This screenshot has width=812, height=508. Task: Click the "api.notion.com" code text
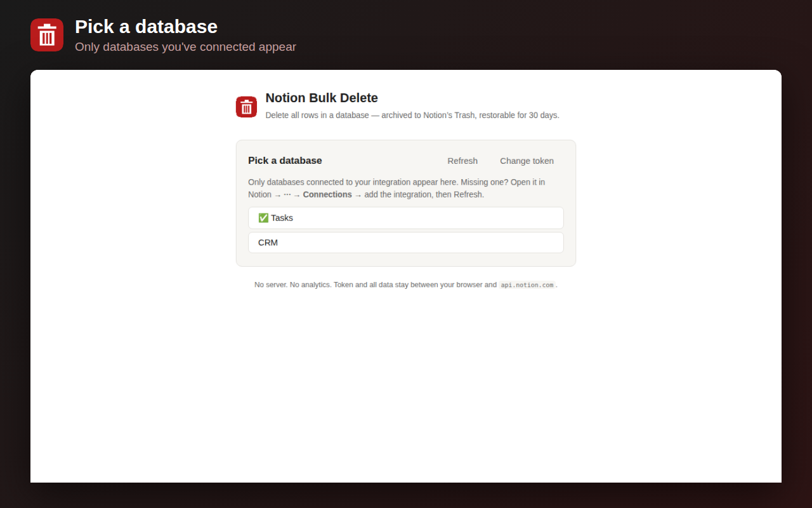pos(527,285)
